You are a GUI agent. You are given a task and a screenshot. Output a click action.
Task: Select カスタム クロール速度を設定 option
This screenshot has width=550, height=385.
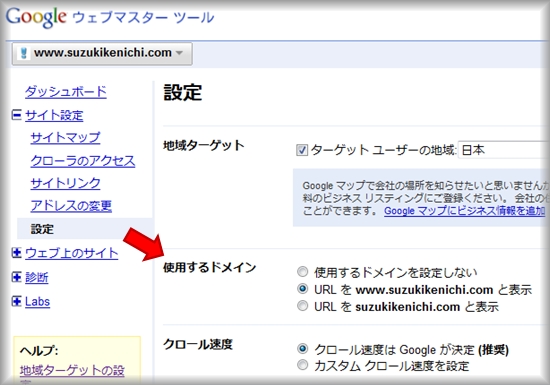[302, 365]
